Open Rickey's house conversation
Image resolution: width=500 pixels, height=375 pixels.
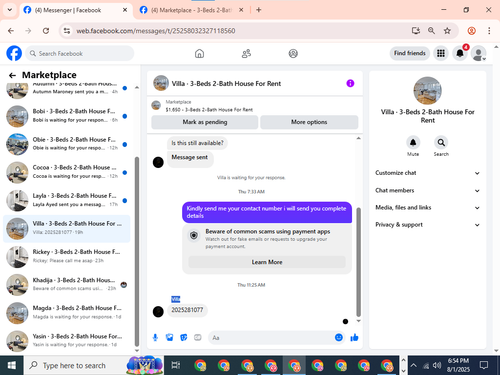click(67, 257)
